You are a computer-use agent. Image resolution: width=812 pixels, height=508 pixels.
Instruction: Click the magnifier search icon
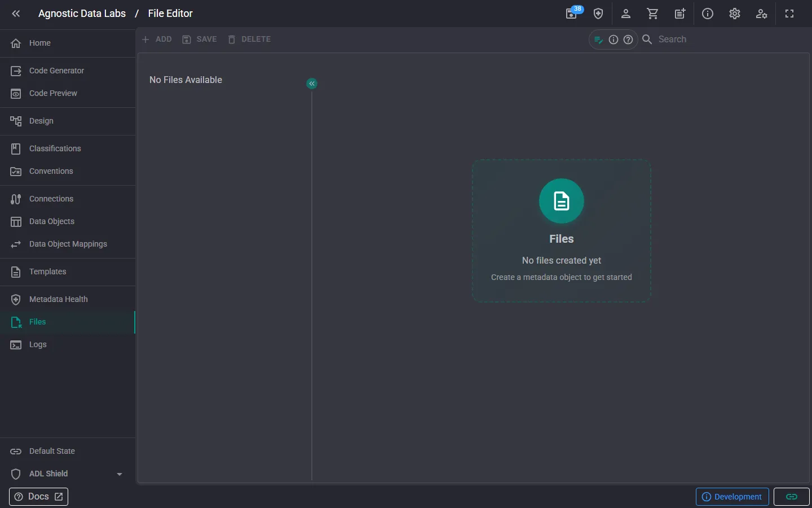pyautogui.click(x=647, y=40)
